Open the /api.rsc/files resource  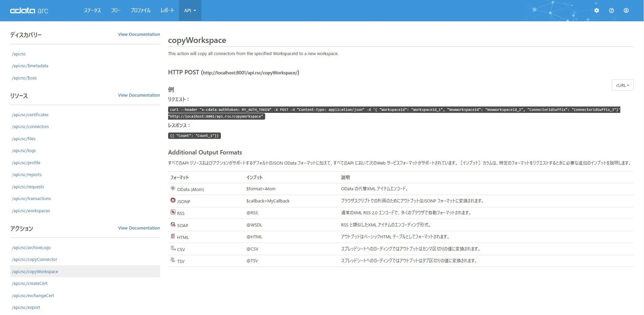tap(24, 139)
